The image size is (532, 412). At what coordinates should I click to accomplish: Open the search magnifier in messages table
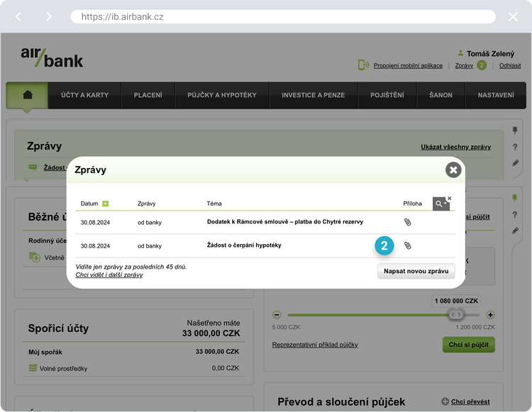click(x=440, y=204)
